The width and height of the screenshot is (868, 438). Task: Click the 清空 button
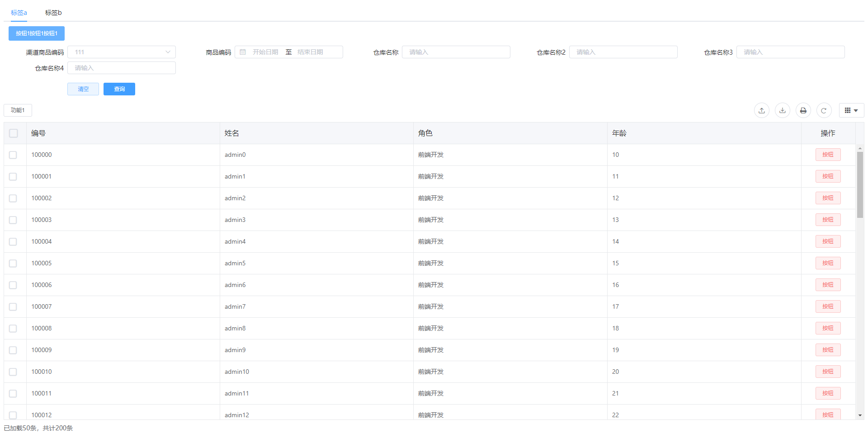[x=83, y=89]
